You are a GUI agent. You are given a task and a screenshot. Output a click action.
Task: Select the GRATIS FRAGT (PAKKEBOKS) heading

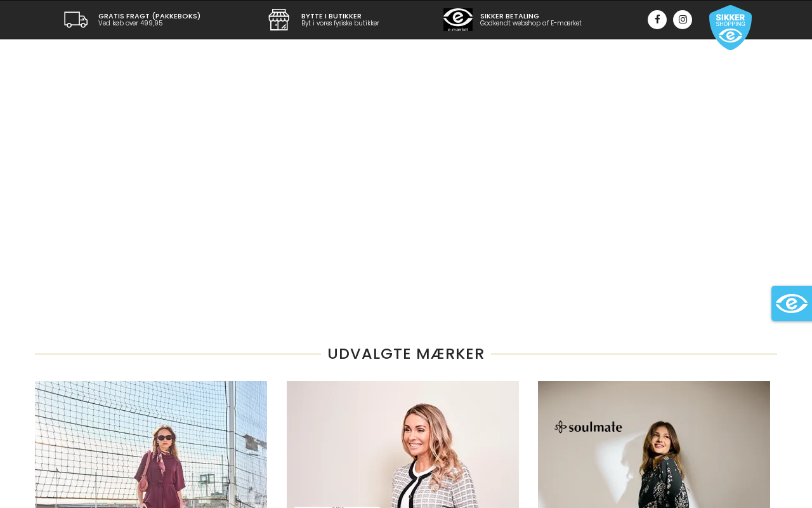click(x=149, y=16)
